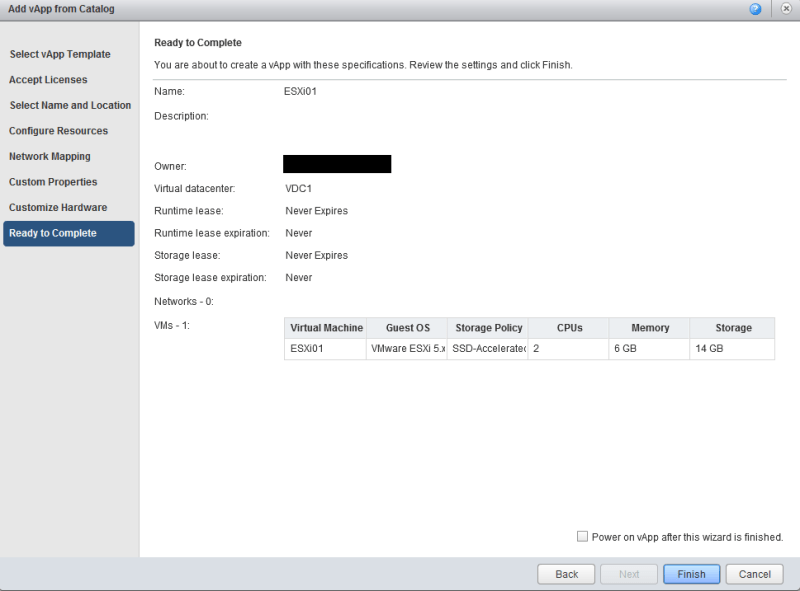The height and width of the screenshot is (591, 800).
Task: Open the Custom Properties step
Action: [53, 182]
